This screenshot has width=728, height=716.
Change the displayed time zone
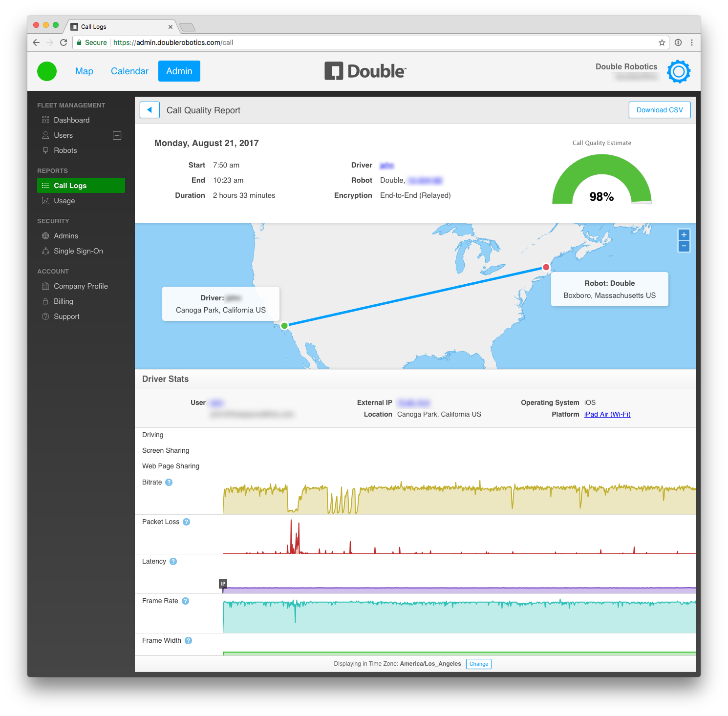(x=478, y=664)
